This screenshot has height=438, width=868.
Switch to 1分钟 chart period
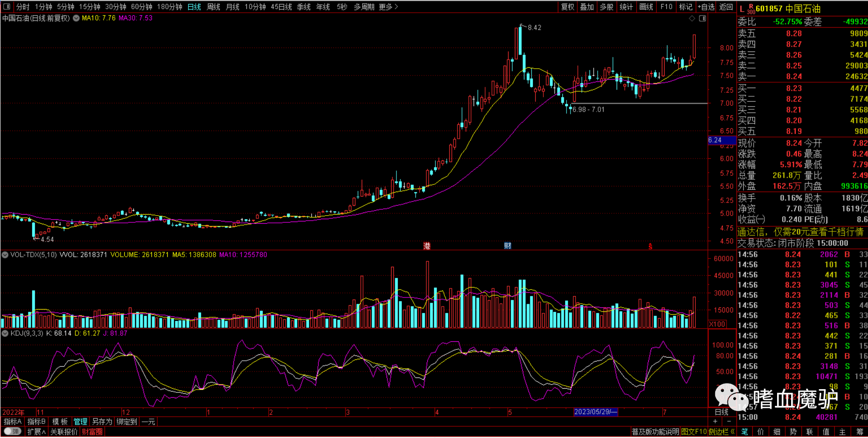(x=43, y=7)
